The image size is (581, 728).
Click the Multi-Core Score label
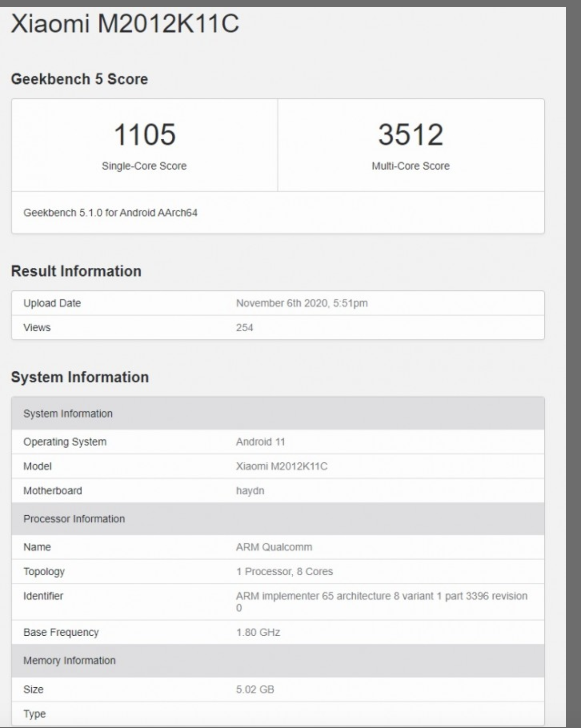[x=410, y=166]
